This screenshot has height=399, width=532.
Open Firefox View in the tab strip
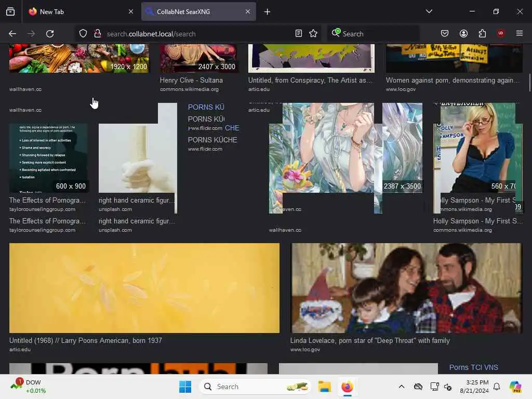coord(10,11)
